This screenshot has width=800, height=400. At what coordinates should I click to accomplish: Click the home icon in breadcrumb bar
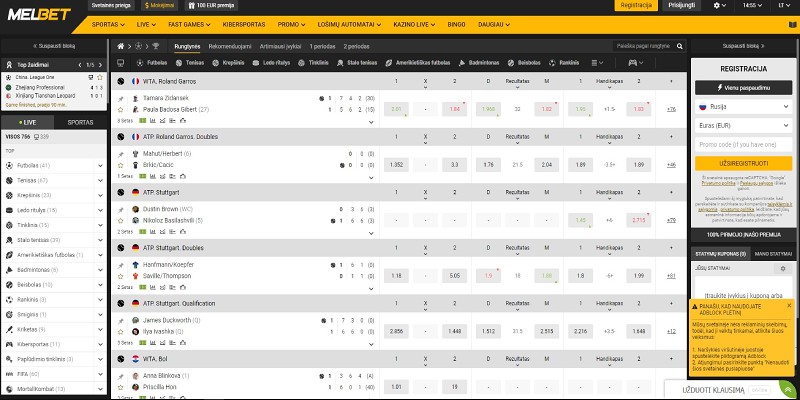pos(121,46)
